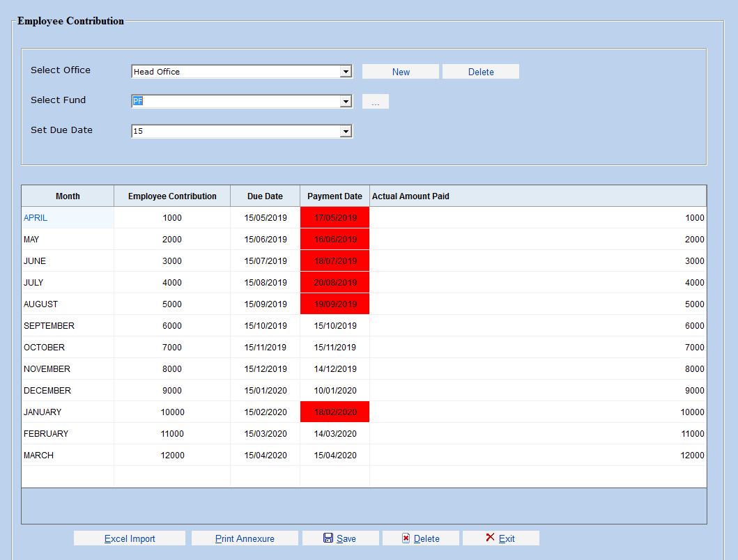Click the actual amount paid cell 11000
This screenshot has width=738, height=560.
pyautogui.click(x=538, y=435)
